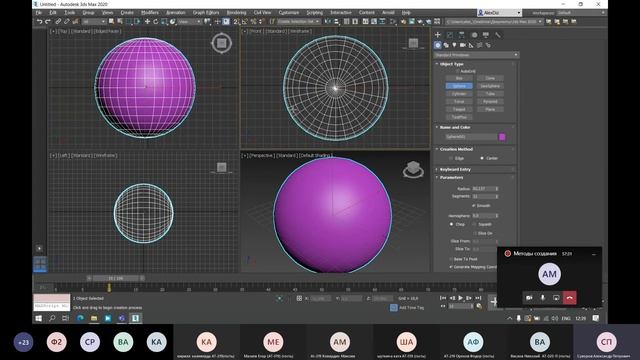
Task: Open the Workspaces Default dropdown
Action: pyautogui.click(x=581, y=13)
